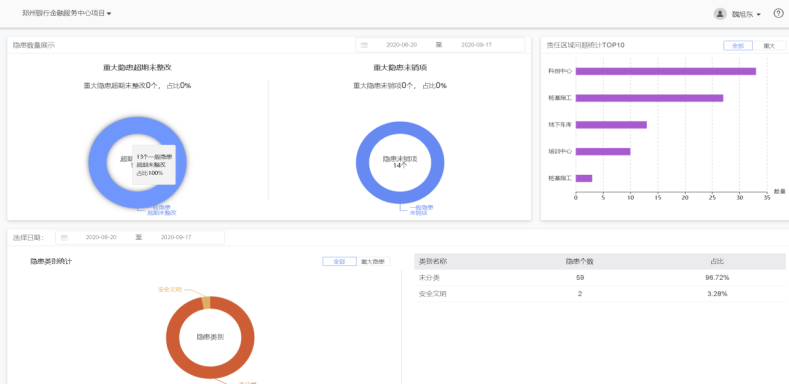Switch TOP10 chart to 重大
The height and width of the screenshot is (384, 789).
[x=769, y=45]
